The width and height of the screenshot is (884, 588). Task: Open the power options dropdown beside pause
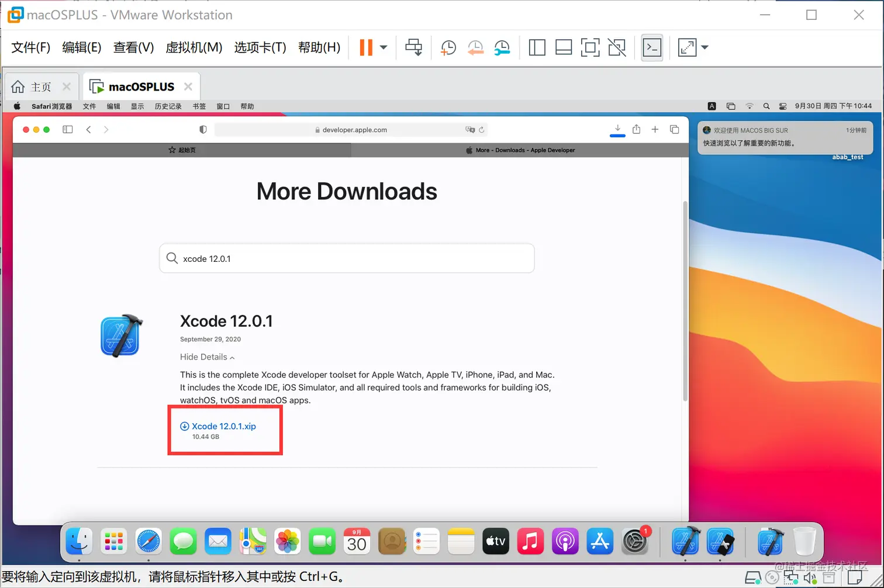(384, 47)
